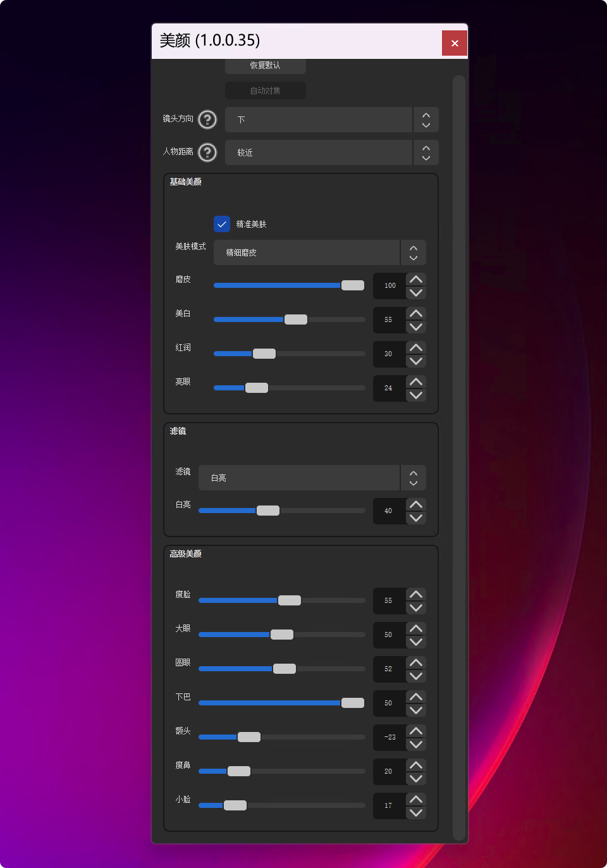Increase 小脸 value with up arrow
The image size is (607, 868).
coord(415,799)
